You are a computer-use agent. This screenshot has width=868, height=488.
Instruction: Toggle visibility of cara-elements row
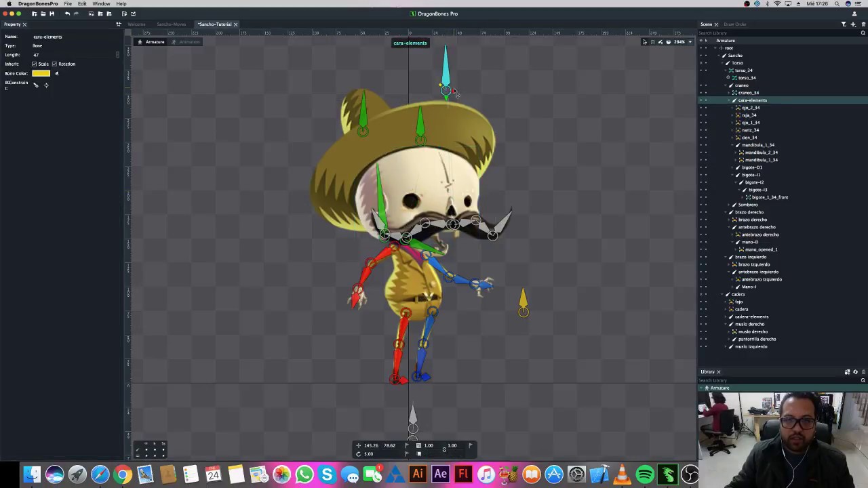pos(701,100)
